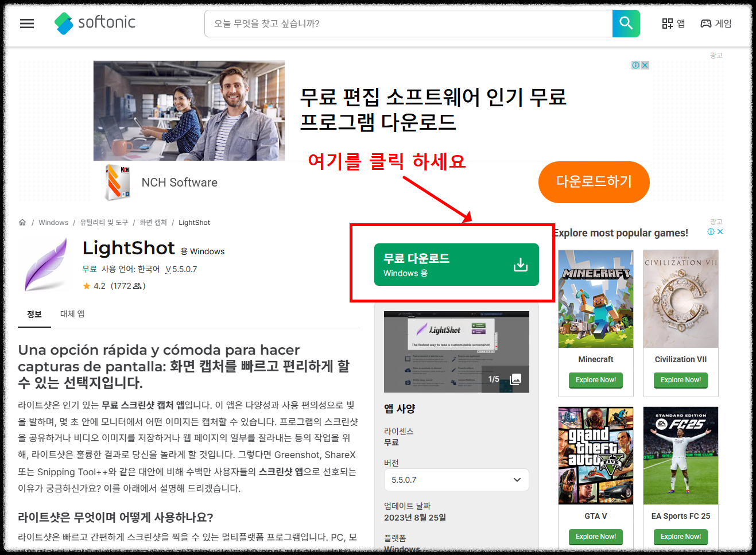Open the NCH Software product box image
Image resolution: width=756 pixels, height=555 pixels.
118,183
